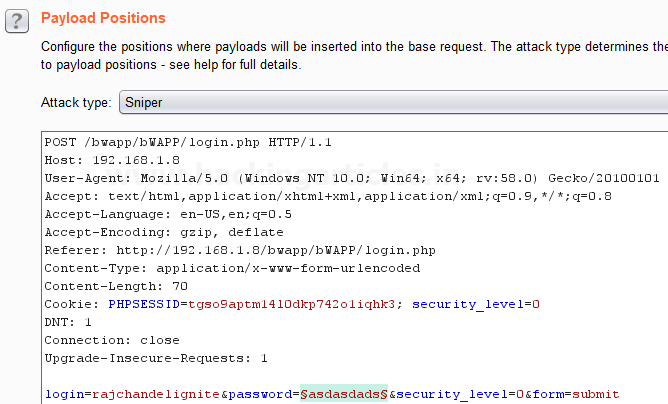Image resolution: width=668 pixels, height=404 pixels.
Task: Click the Host: 192.168.1.8 header line
Action: [x=112, y=160]
